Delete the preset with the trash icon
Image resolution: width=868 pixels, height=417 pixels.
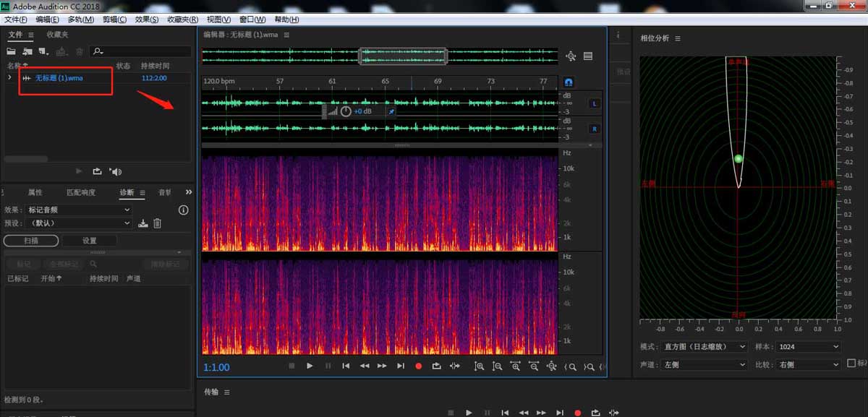coord(157,223)
